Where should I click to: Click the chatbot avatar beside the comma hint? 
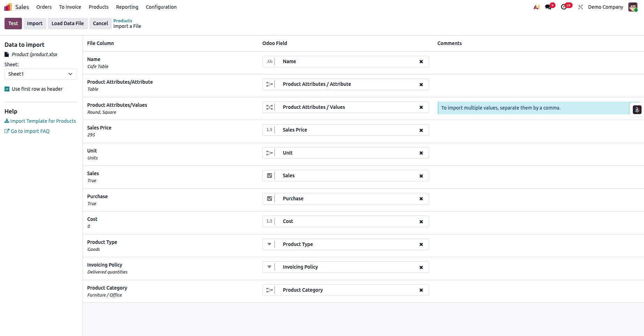pyautogui.click(x=637, y=109)
